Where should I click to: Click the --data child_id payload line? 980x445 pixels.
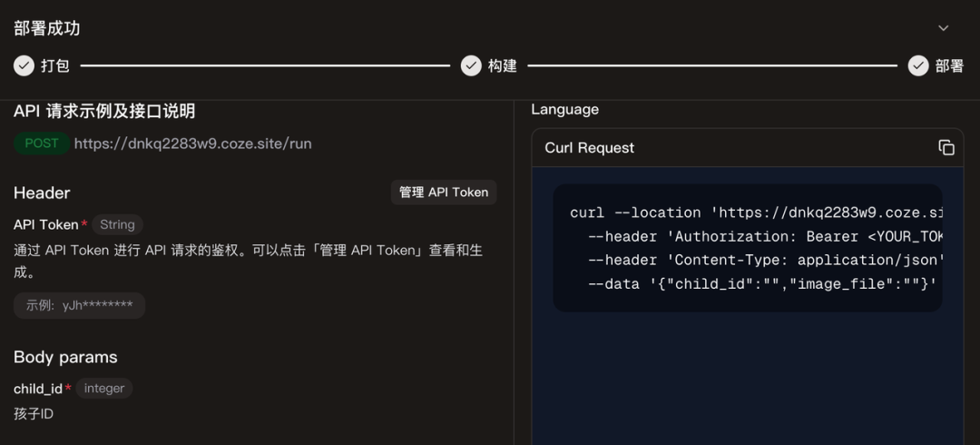762,284
